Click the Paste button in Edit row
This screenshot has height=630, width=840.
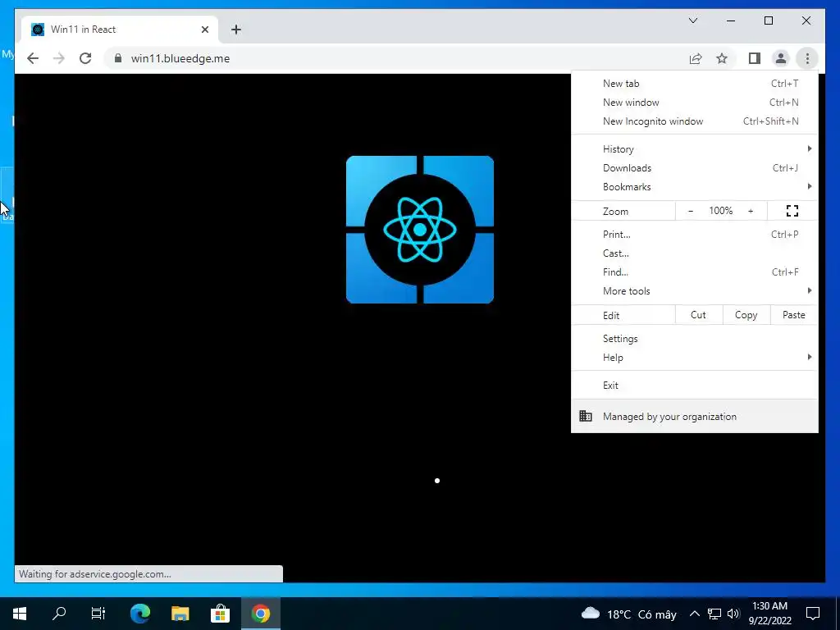click(x=794, y=315)
